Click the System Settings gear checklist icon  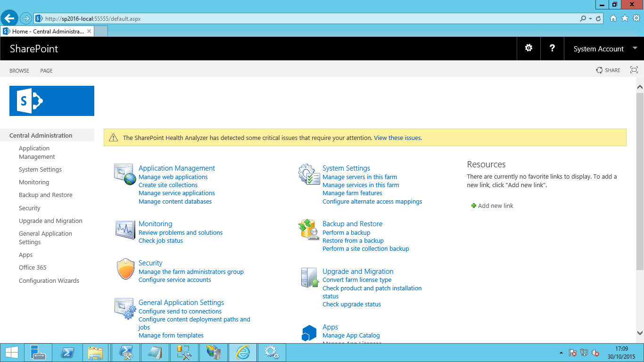click(x=309, y=174)
